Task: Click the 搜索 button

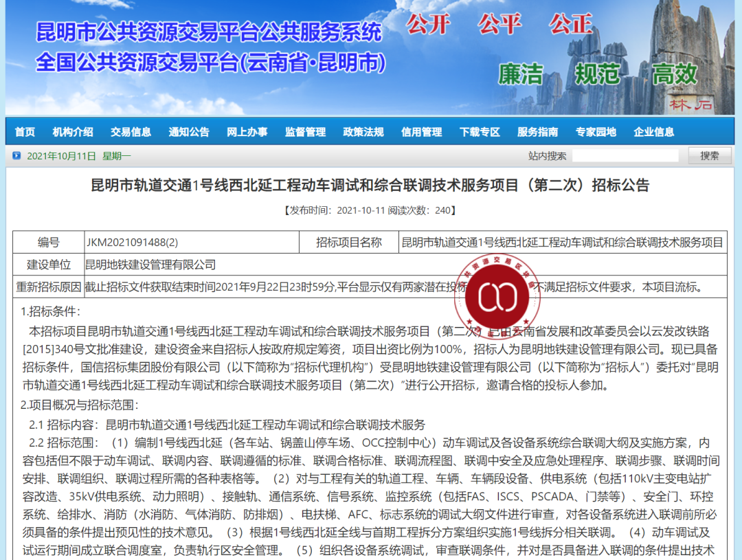Action: point(709,156)
